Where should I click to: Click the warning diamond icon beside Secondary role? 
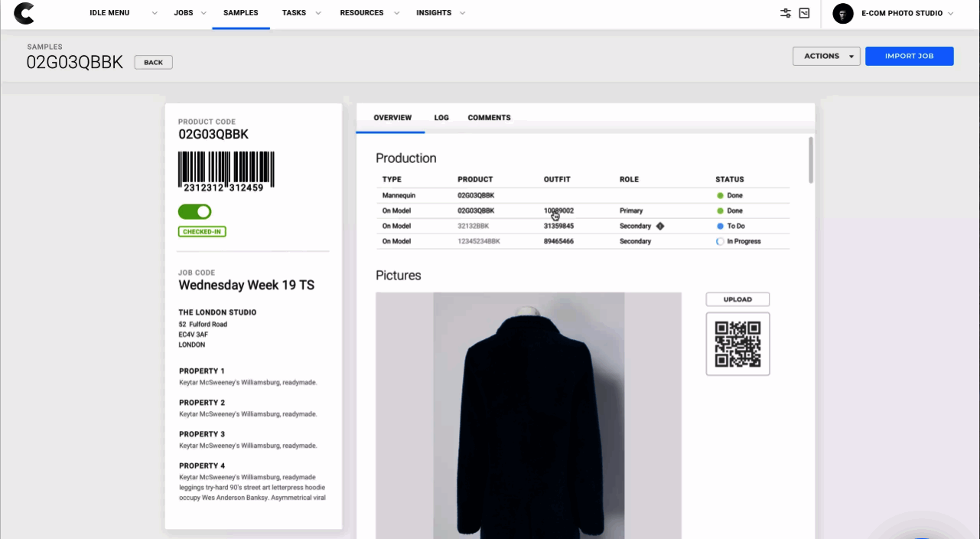click(660, 226)
